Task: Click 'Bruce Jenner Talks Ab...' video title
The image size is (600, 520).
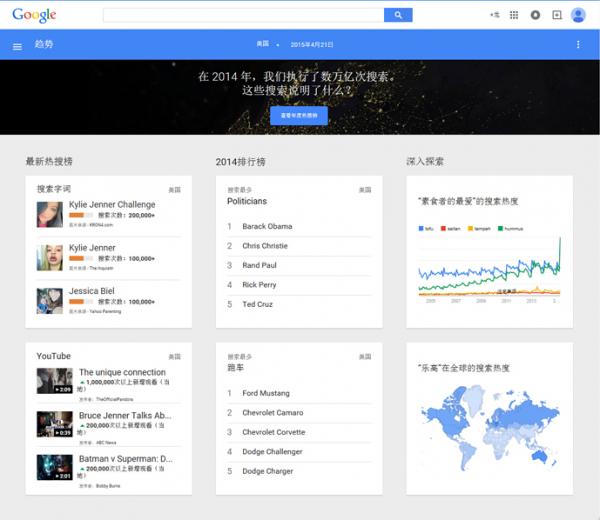Action: click(x=125, y=415)
